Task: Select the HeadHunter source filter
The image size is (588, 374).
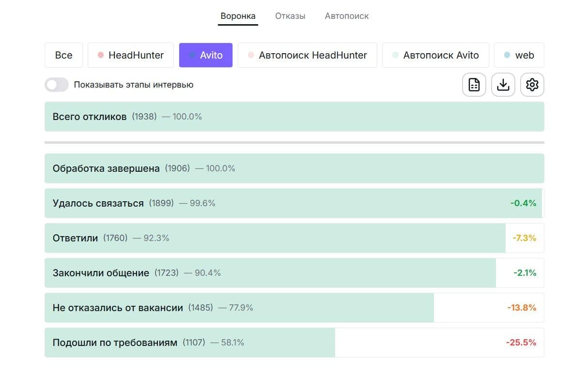Action: point(131,55)
